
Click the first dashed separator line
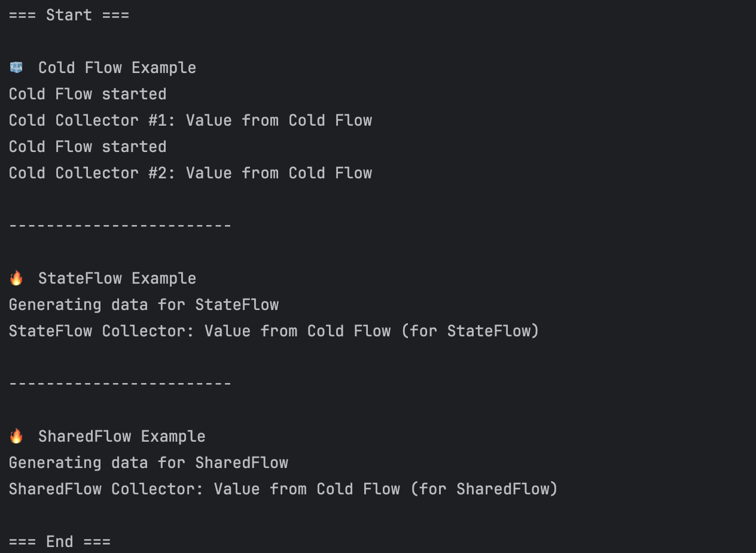pyautogui.click(x=120, y=226)
